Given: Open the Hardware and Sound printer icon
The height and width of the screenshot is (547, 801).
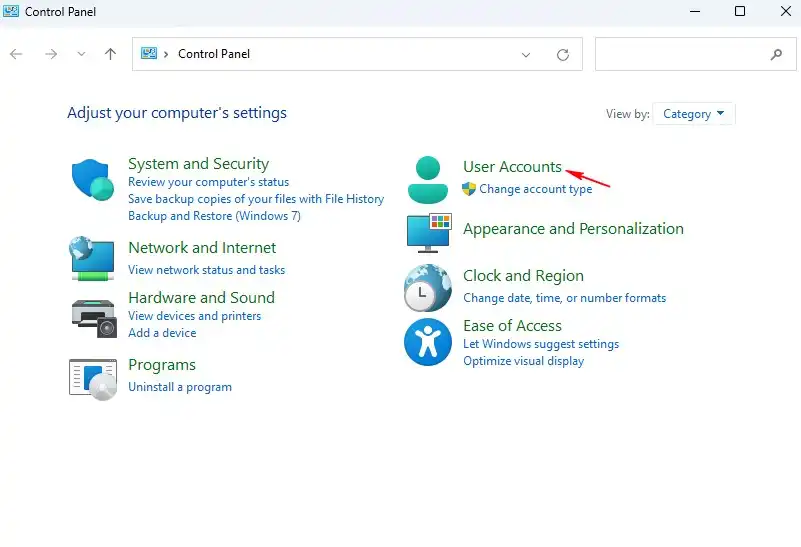Looking at the screenshot, I should (x=94, y=318).
